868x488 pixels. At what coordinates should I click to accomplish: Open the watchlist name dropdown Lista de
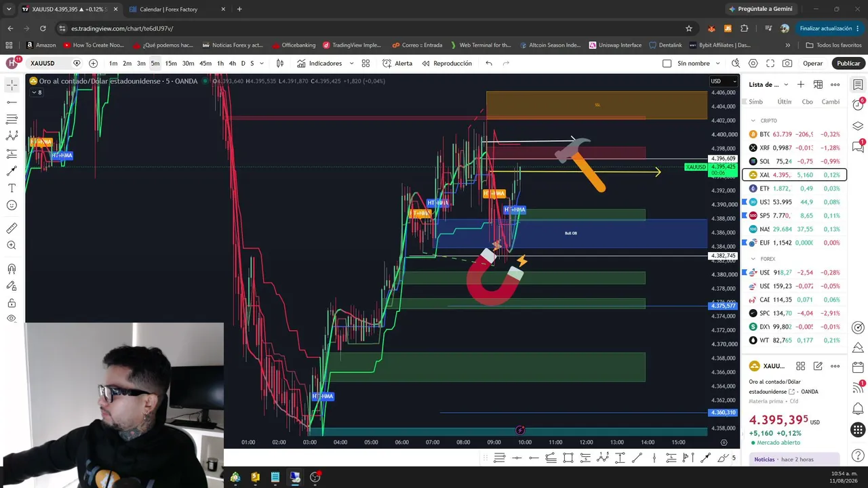(x=768, y=85)
